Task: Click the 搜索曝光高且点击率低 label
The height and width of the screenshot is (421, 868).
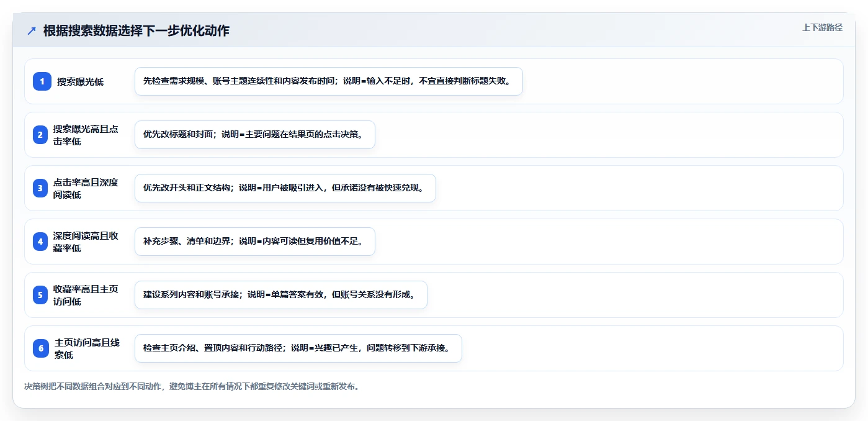Action: coord(86,135)
